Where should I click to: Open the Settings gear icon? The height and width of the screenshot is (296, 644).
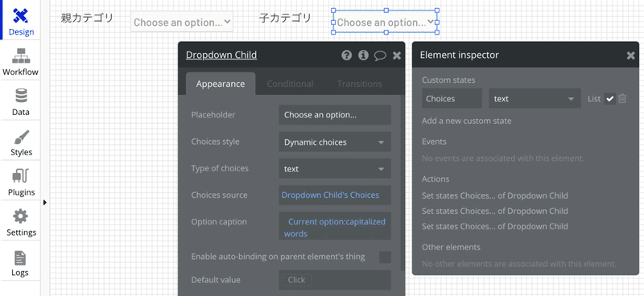[x=21, y=216]
